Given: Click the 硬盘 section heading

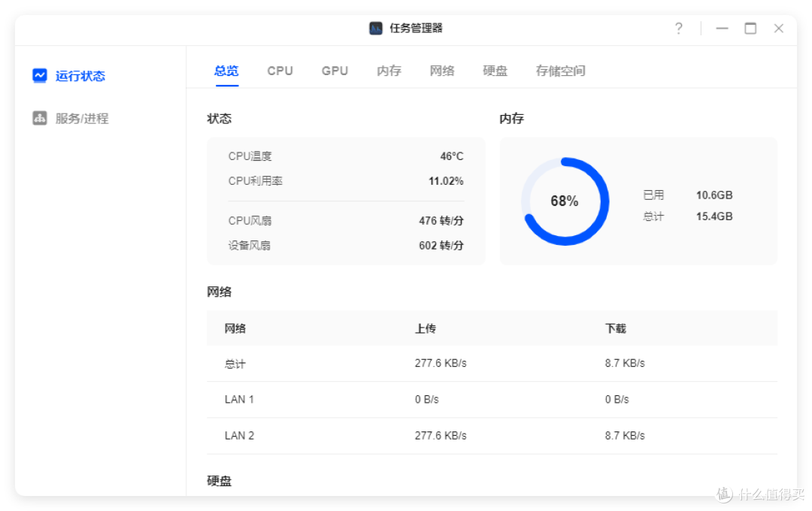Looking at the screenshot, I should pos(219,481).
